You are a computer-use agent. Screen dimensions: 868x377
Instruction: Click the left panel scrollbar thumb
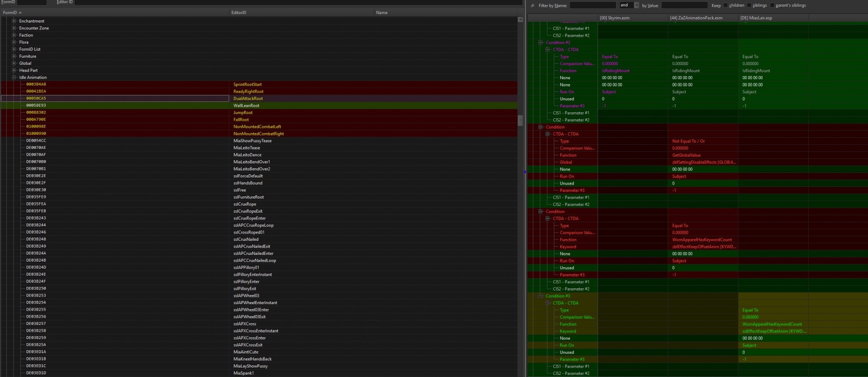[520, 120]
